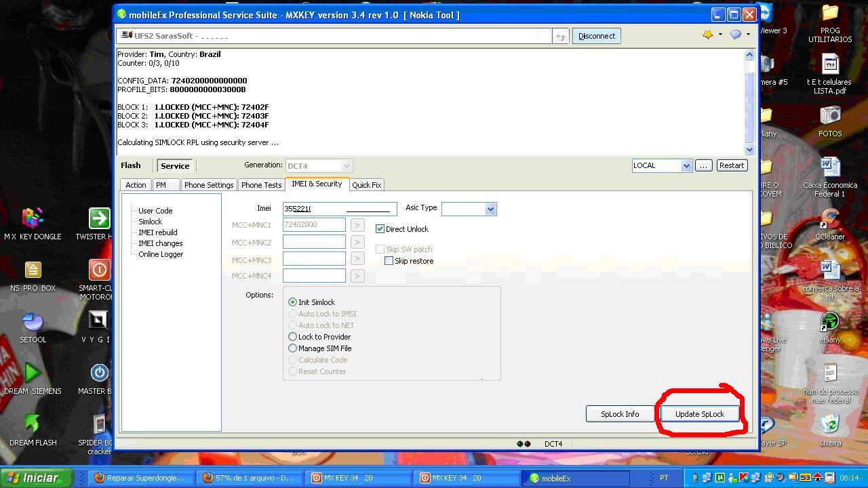Open conversa sobre a mt document
The width and height of the screenshot is (868, 488).
(x=830, y=281)
